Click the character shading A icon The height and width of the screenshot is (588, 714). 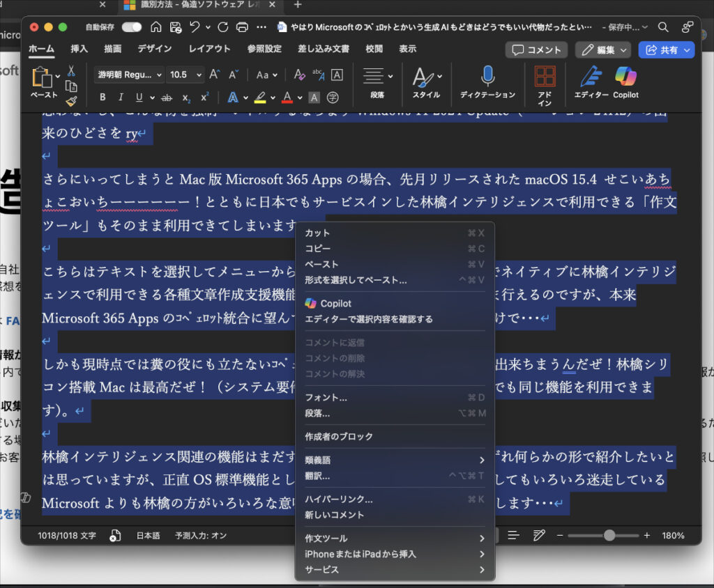coord(314,98)
